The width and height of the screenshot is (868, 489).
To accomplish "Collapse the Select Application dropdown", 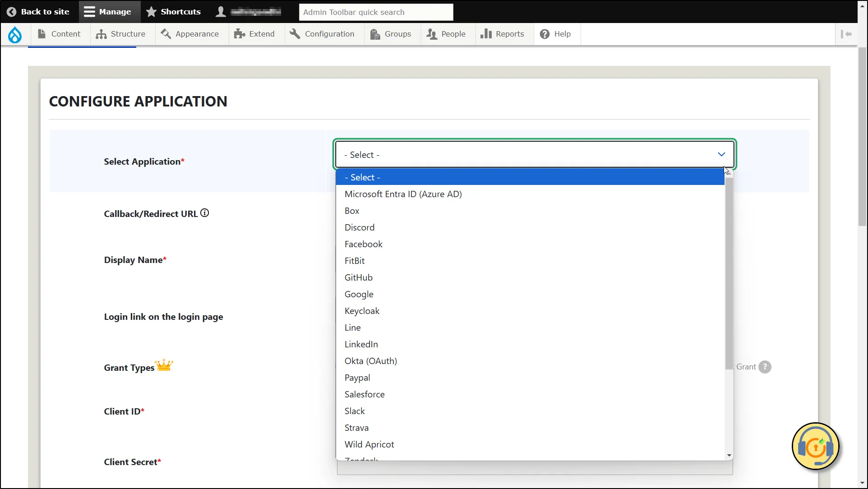I will point(535,154).
